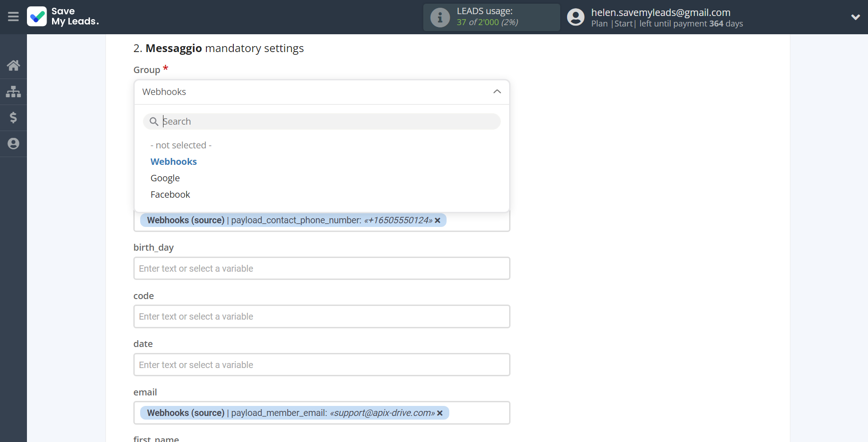Open the Home sidebar icon
Image resolution: width=868 pixels, height=442 pixels.
click(x=13, y=65)
